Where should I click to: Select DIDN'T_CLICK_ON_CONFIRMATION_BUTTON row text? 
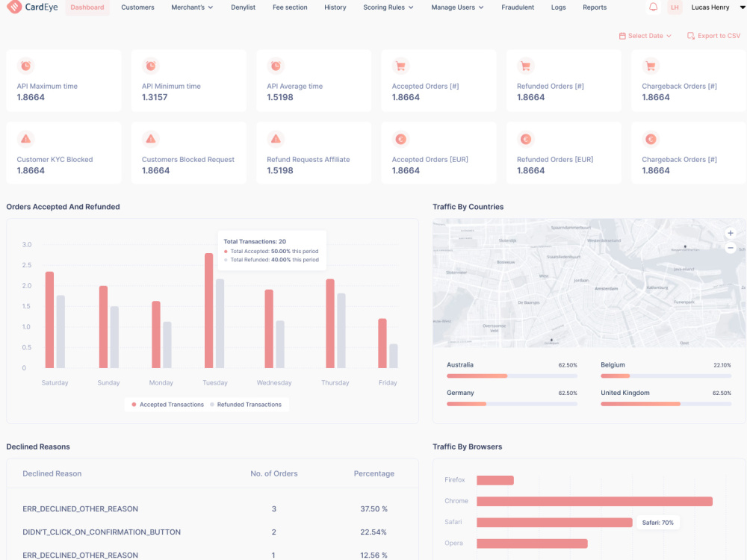tap(102, 532)
